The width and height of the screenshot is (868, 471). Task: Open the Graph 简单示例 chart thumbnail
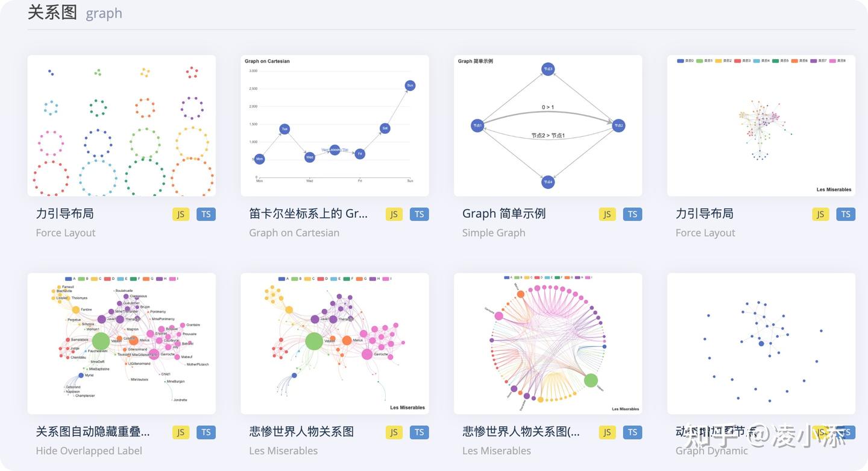pyautogui.click(x=548, y=125)
